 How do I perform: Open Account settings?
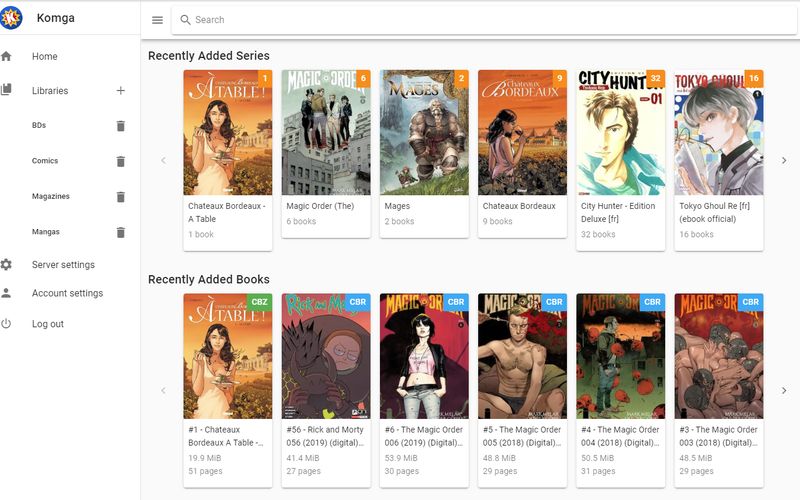coord(67,293)
